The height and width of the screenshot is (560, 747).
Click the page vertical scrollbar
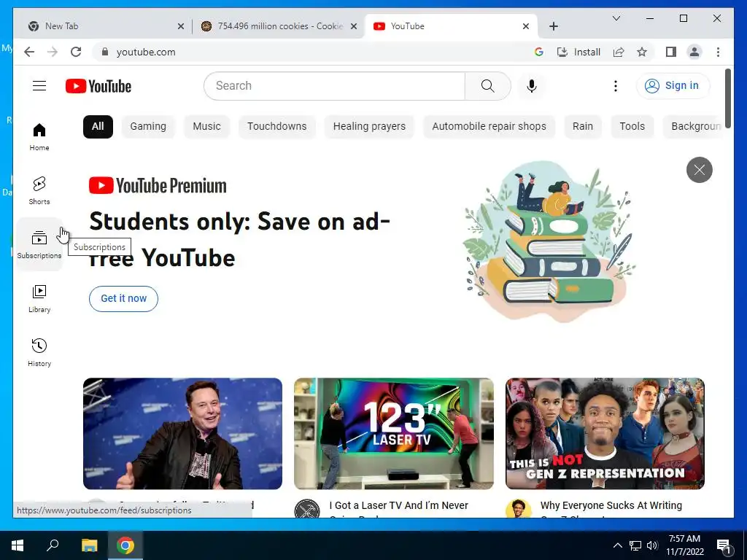pyautogui.click(x=728, y=98)
